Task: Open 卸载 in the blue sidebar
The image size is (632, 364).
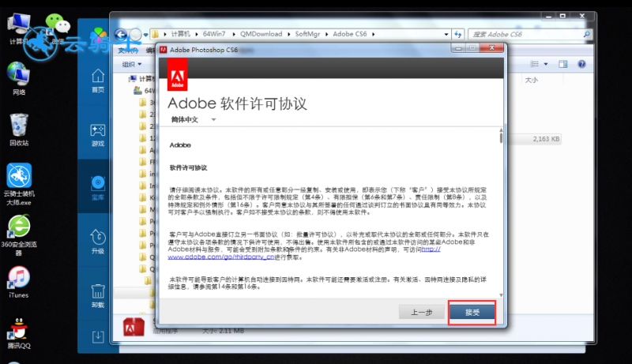Action: [x=98, y=296]
